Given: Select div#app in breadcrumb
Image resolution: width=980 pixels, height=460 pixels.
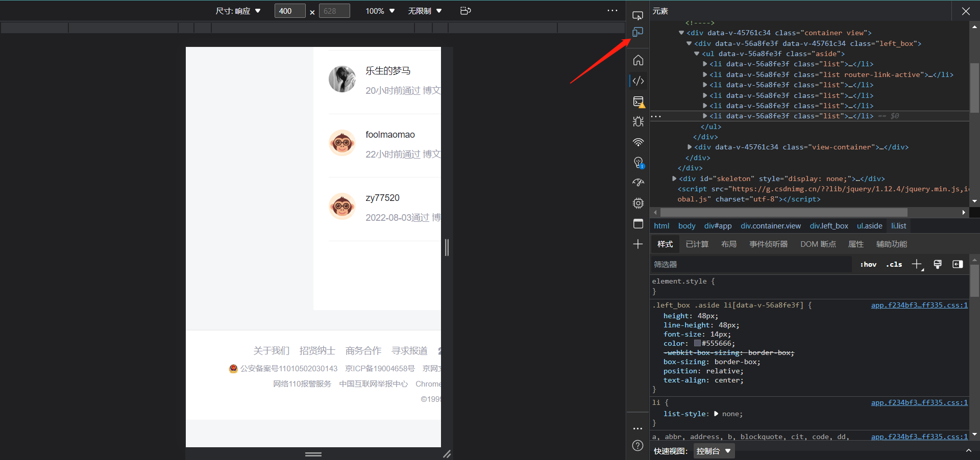Looking at the screenshot, I should (718, 226).
